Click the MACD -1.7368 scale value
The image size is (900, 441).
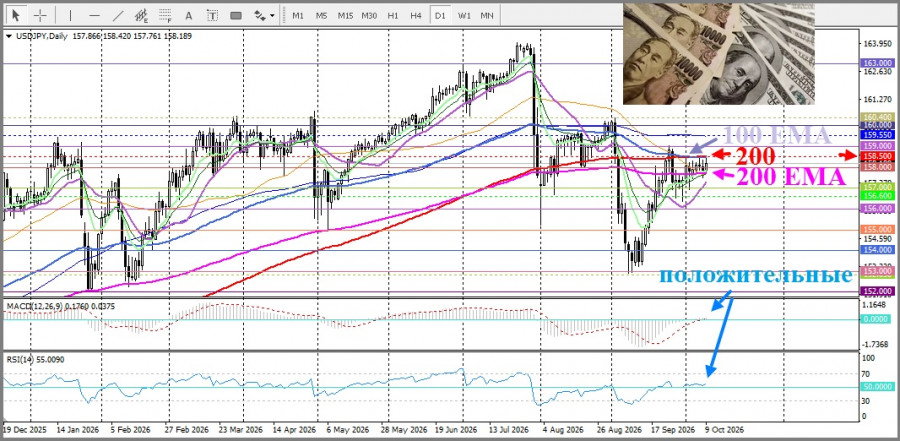tap(876, 343)
